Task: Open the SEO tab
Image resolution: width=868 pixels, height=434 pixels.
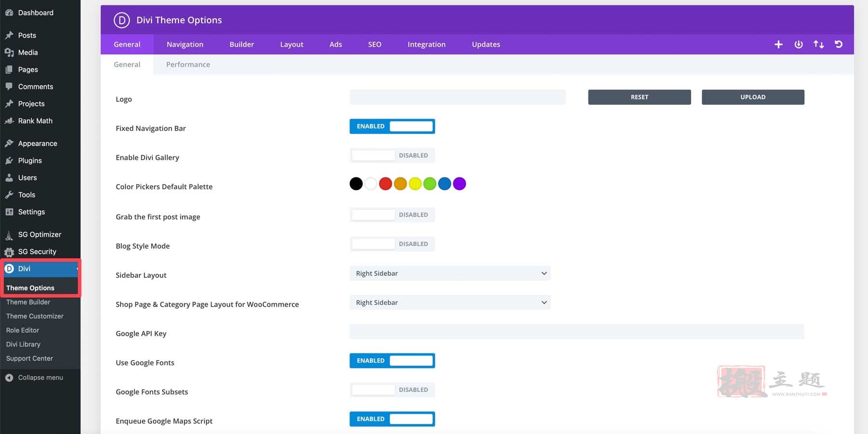Action: pyautogui.click(x=375, y=44)
